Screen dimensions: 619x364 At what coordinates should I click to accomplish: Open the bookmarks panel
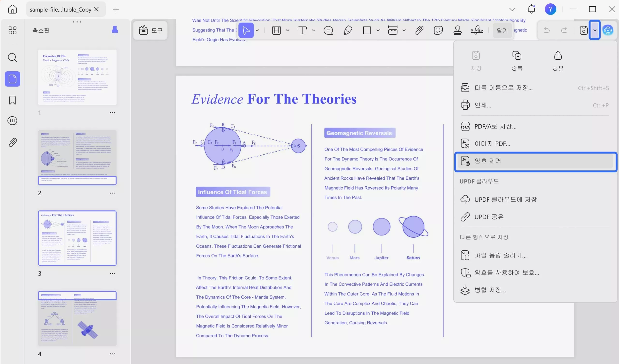[13, 100]
